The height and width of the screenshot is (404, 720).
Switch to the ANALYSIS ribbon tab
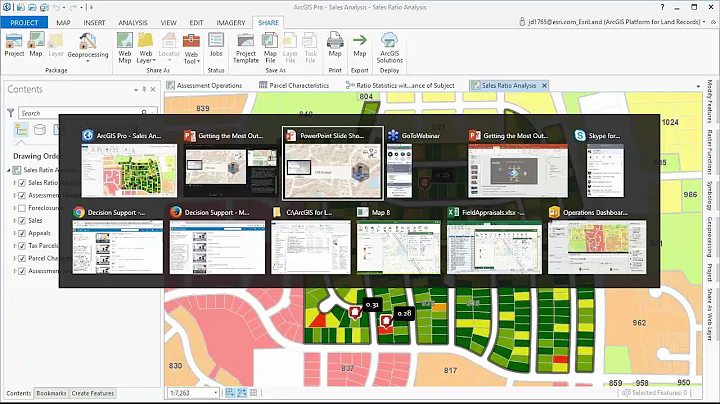[133, 22]
